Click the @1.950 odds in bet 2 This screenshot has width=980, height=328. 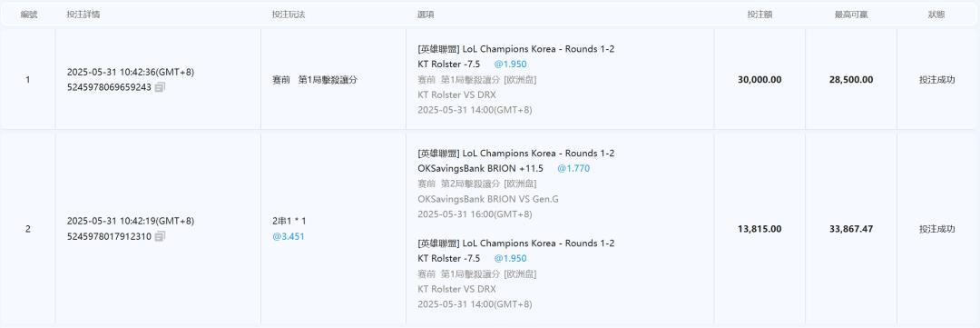coord(510,259)
